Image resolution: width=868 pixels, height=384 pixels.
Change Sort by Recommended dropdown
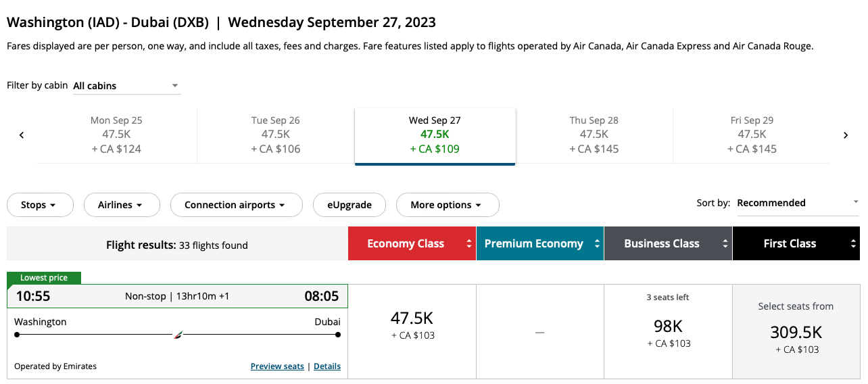pos(798,203)
